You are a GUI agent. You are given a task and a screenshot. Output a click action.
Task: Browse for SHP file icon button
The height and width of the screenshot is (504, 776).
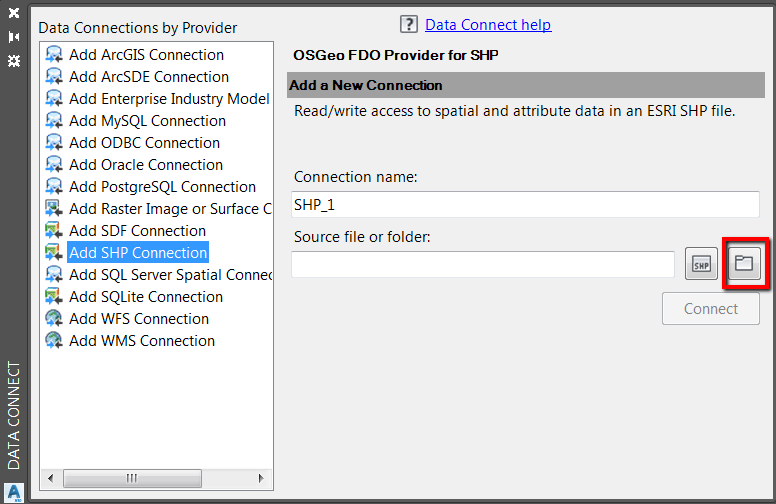click(x=702, y=264)
